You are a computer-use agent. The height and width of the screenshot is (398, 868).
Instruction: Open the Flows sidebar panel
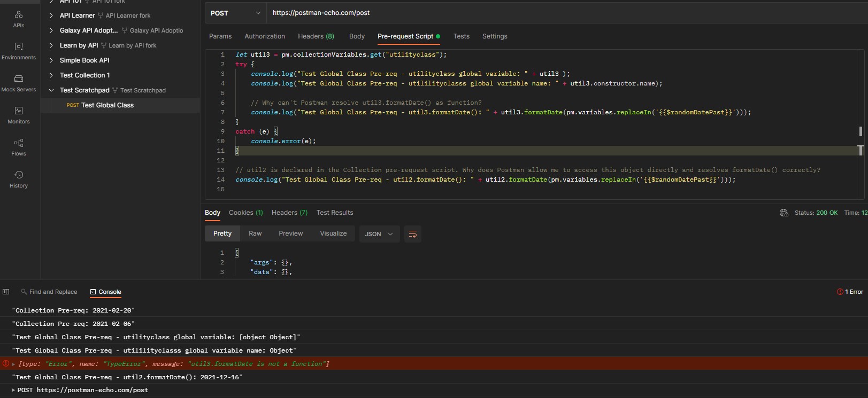coord(19,147)
